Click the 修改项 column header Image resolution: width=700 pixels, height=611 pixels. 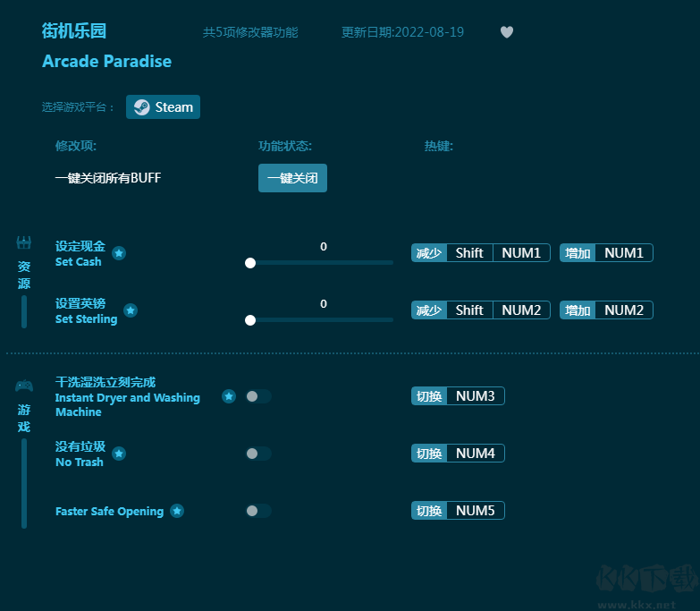[x=76, y=146]
